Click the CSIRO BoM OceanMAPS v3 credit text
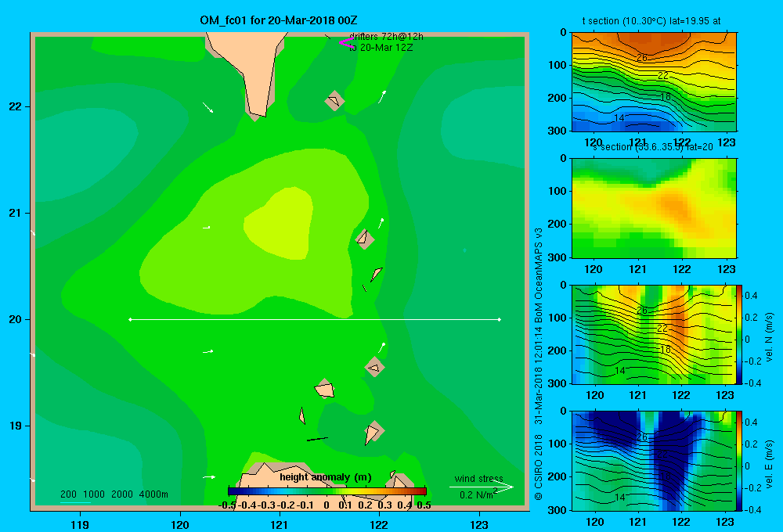This screenshot has width=783, height=532. [x=539, y=365]
